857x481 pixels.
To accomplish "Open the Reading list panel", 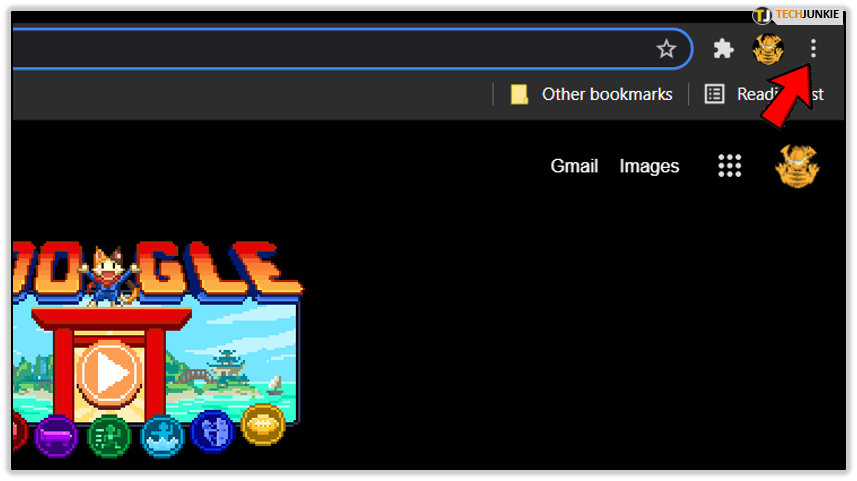I will [x=764, y=94].
